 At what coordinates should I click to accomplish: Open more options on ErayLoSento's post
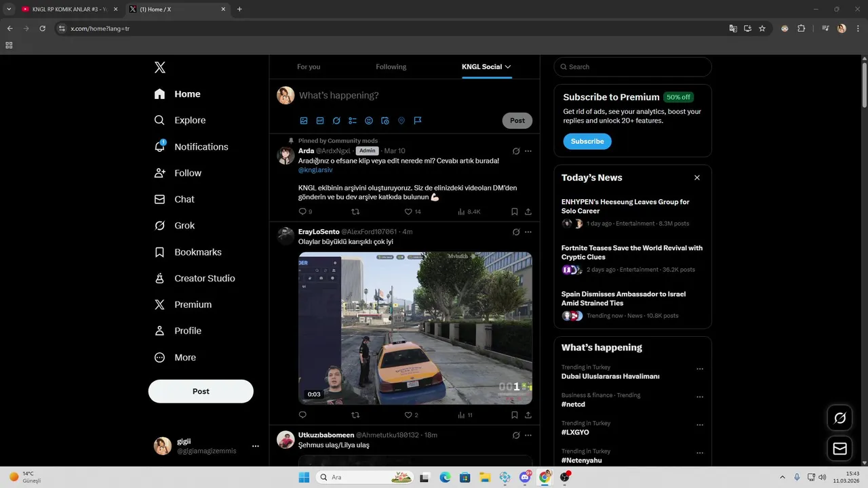(x=528, y=232)
